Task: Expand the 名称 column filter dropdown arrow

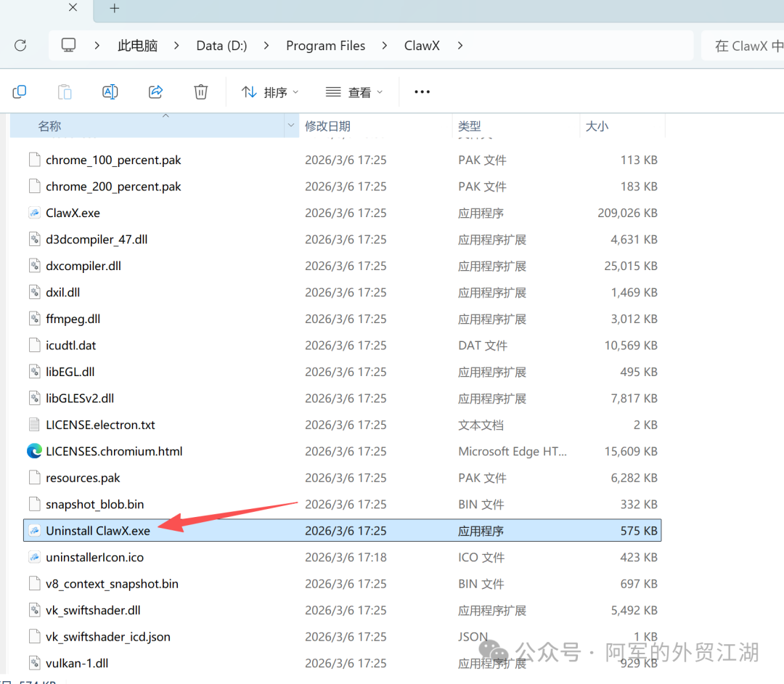Action: pyautogui.click(x=291, y=126)
